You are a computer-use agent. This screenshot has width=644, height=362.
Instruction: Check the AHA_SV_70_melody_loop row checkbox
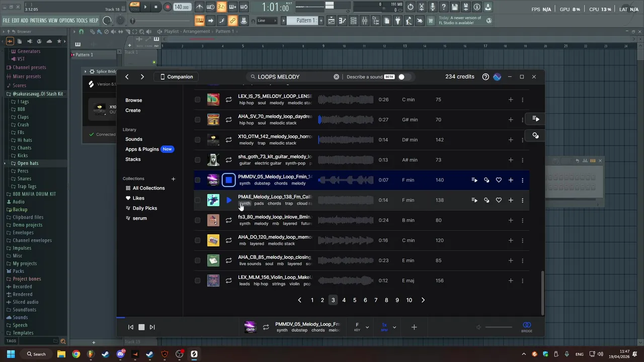point(198,120)
